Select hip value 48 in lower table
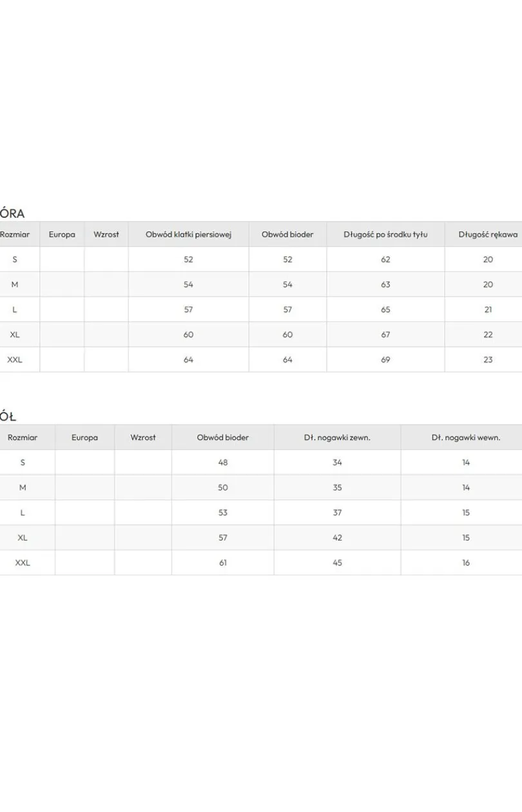The image size is (522, 812). point(223,463)
